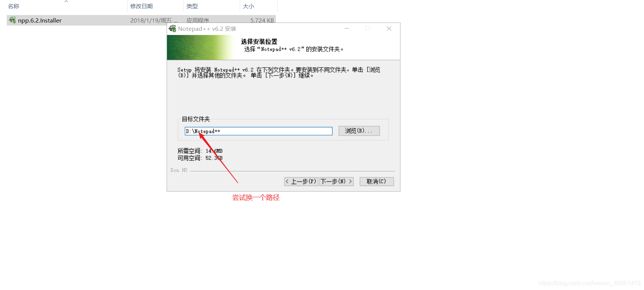This screenshot has height=290, width=644.
Task: Click the 2018/1/19 modified date value
Action: tap(154, 20)
